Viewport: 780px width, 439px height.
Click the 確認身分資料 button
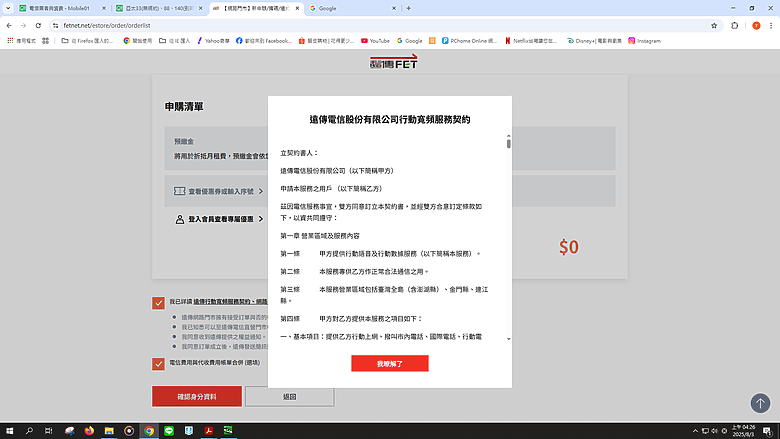pos(197,397)
